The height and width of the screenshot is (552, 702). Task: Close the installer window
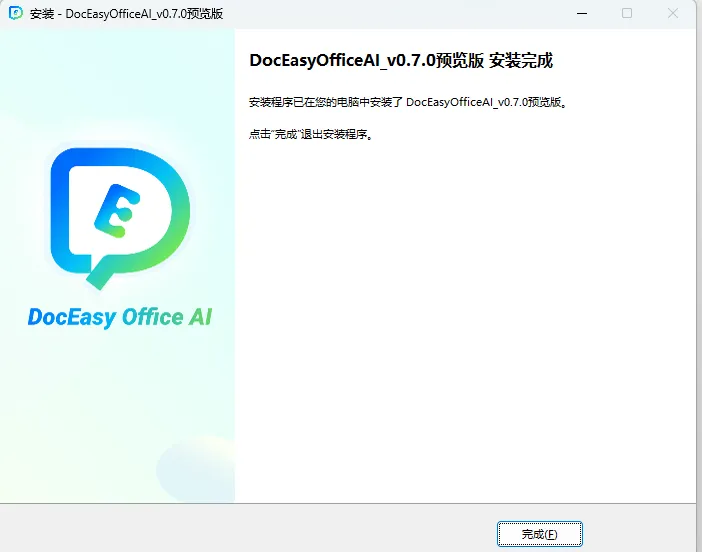672,13
